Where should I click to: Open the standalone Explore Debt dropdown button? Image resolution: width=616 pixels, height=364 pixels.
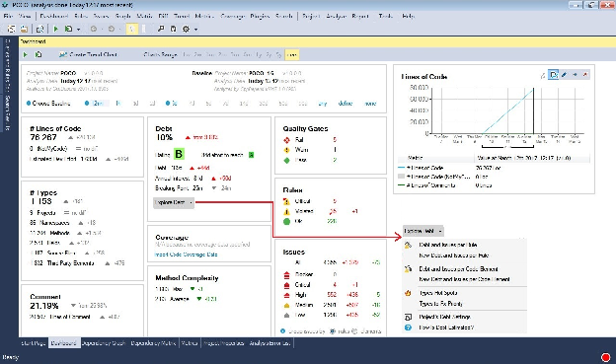tap(423, 231)
